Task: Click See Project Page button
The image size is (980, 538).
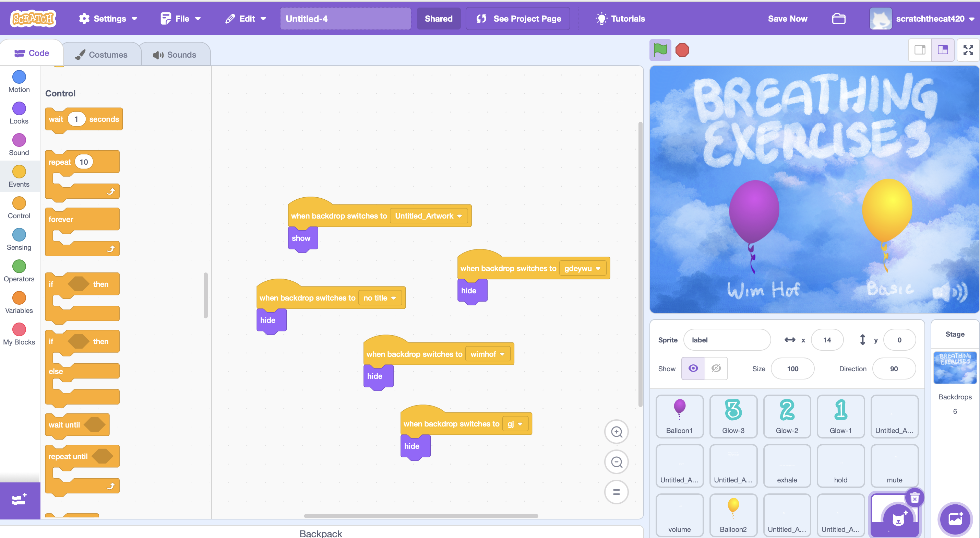Action: 518,19
